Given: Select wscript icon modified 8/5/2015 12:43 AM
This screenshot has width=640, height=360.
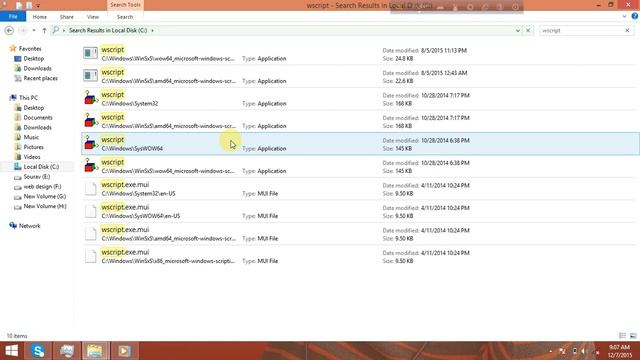Looking at the screenshot, I should pos(90,75).
